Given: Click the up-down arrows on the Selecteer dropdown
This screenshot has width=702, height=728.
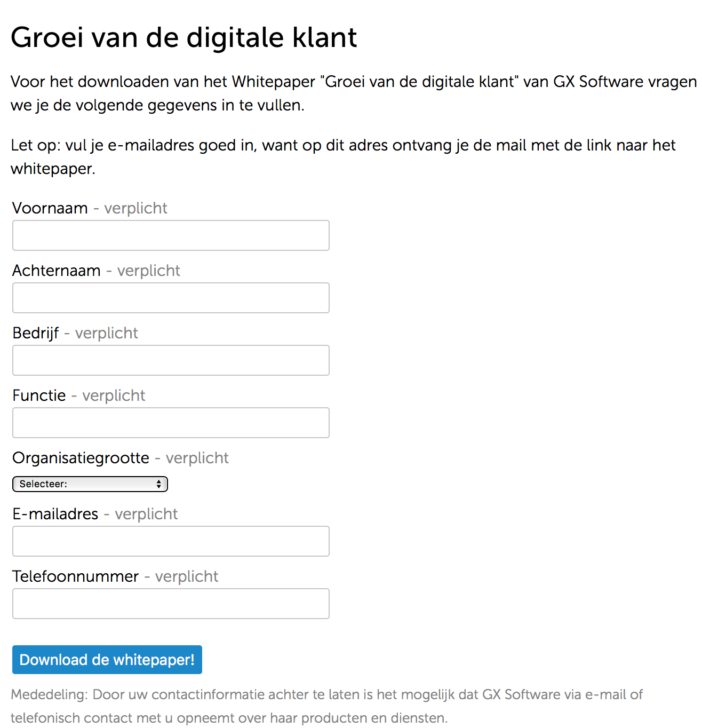Looking at the screenshot, I should (x=159, y=484).
